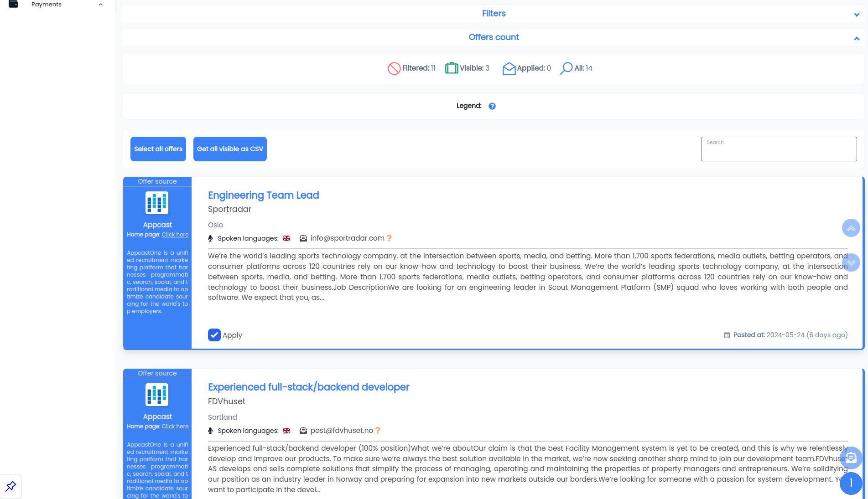Click Appcast logo on Engineering Team Lead card

[157, 203]
